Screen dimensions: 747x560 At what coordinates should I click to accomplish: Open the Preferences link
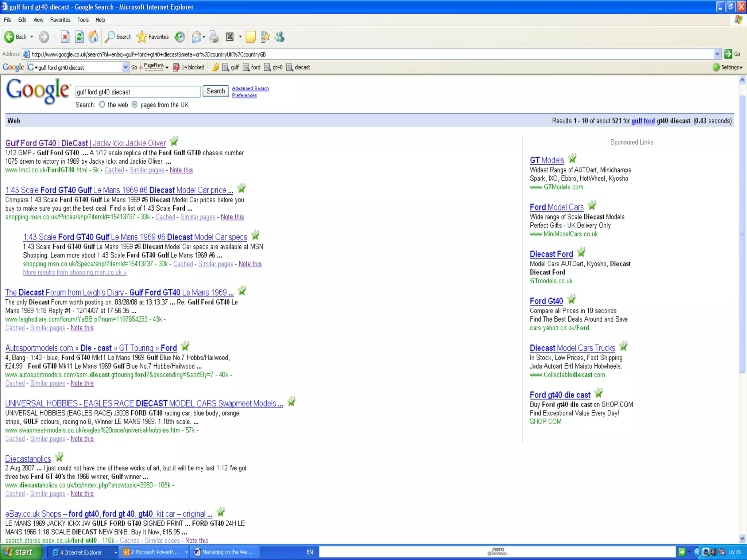244,96
